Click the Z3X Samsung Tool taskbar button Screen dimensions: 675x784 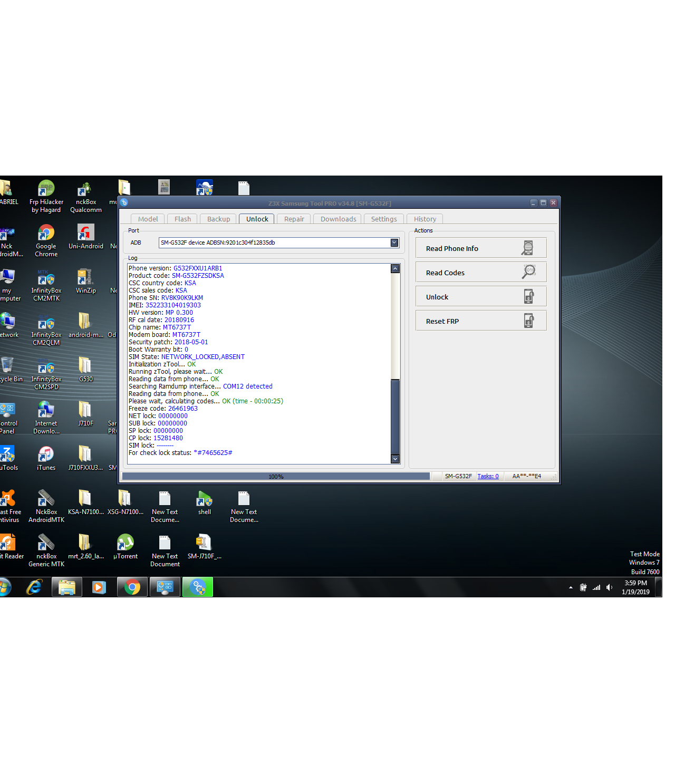pyautogui.click(x=198, y=587)
